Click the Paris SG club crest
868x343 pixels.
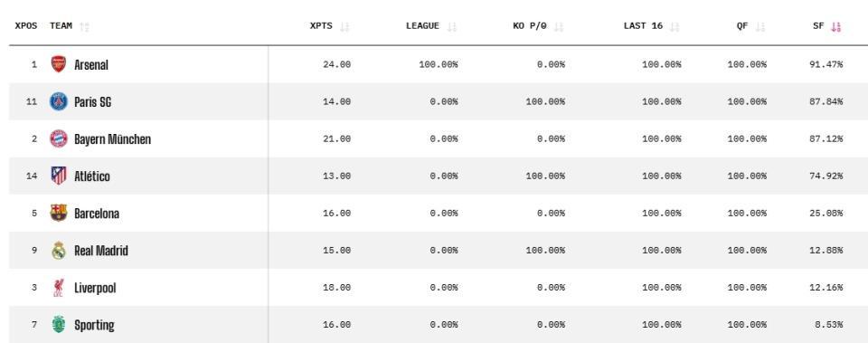pos(59,101)
